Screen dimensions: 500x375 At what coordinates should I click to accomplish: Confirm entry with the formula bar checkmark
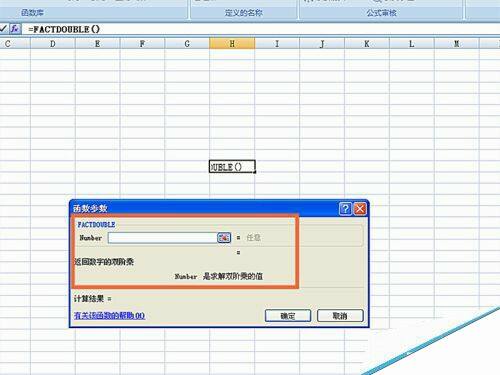tap(3, 29)
